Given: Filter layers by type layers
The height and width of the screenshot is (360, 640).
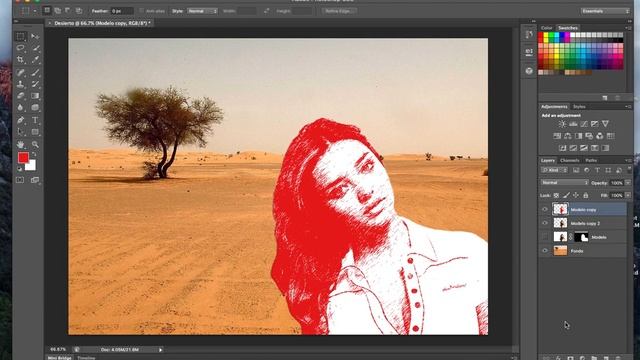Looking at the screenshot, I should pos(597,170).
